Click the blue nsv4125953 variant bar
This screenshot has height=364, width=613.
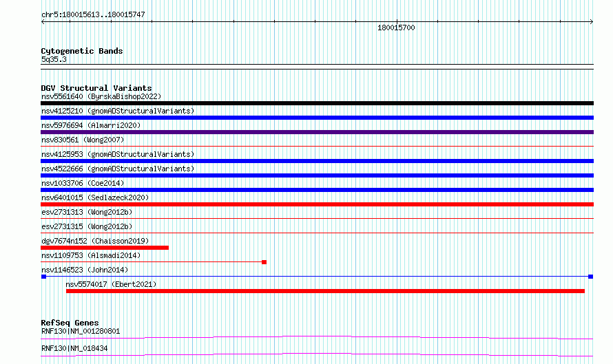click(317, 161)
